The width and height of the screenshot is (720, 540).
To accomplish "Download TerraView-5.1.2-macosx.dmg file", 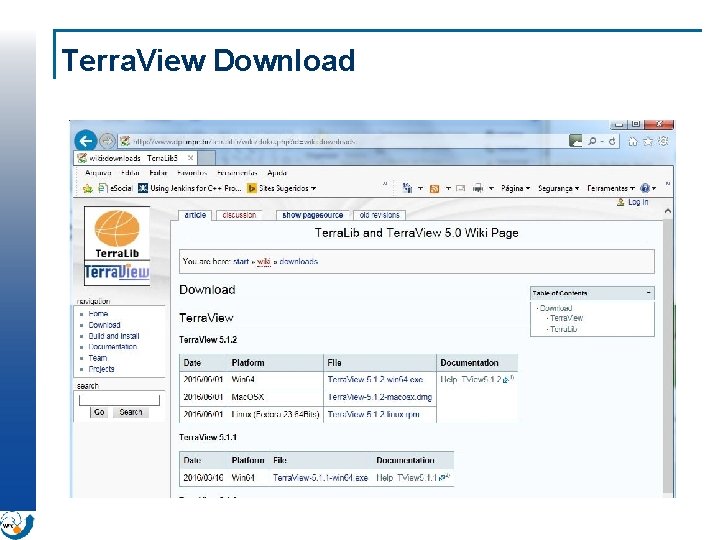I will (x=380, y=397).
